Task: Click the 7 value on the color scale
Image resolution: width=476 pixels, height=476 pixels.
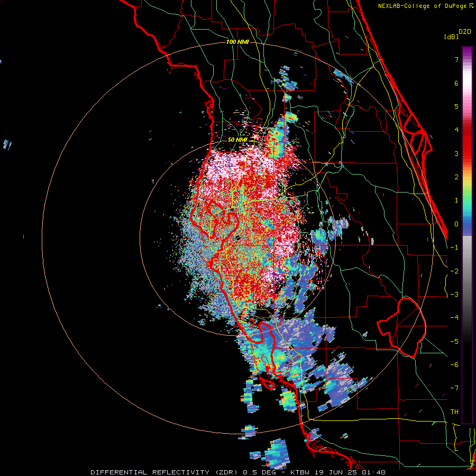Action: point(456,59)
